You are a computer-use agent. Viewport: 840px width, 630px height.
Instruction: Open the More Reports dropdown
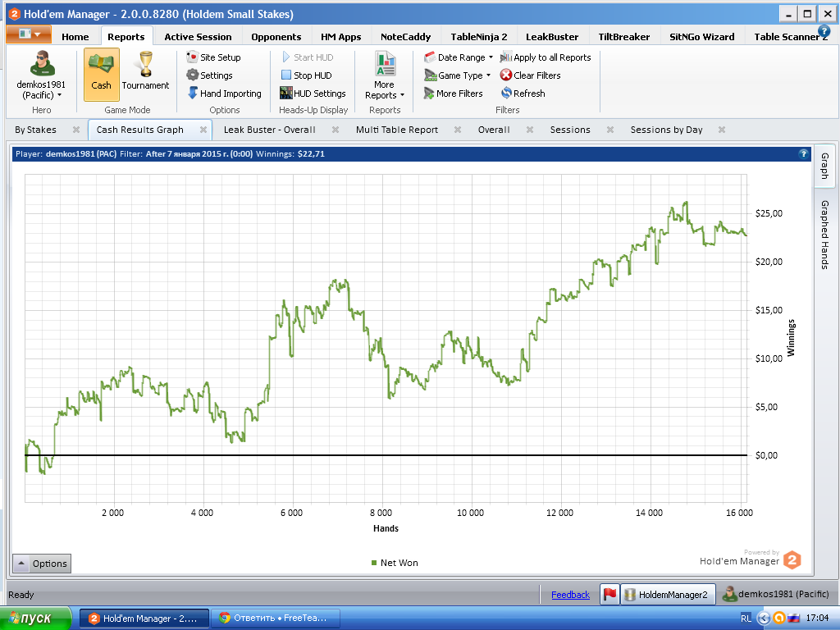[x=385, y=75]
